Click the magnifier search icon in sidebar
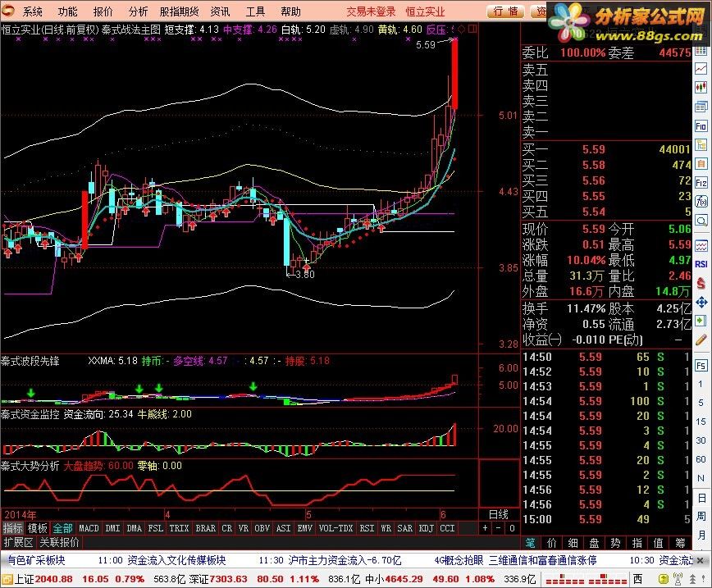Screen dimensions: 712x588 (x=701, y=221)
